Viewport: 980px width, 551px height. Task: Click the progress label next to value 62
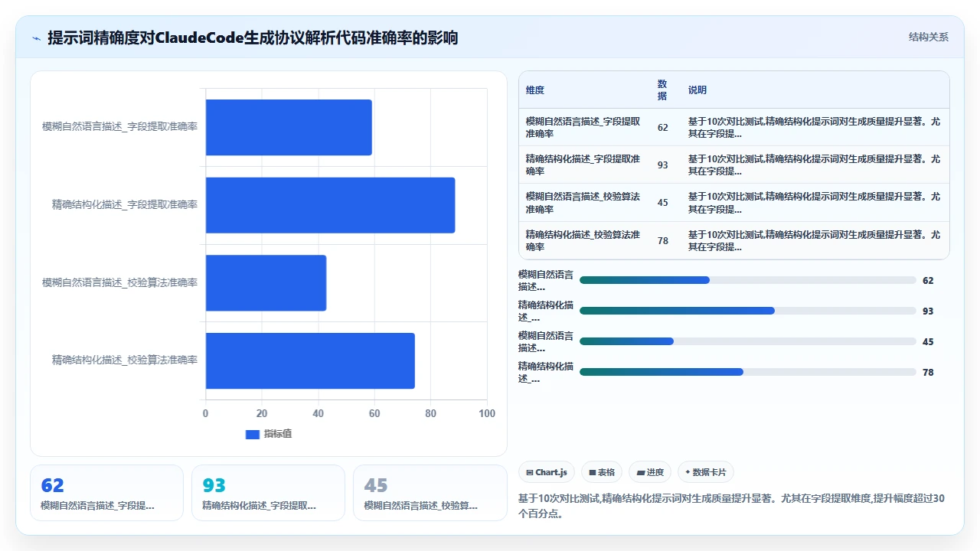[545, 280]
